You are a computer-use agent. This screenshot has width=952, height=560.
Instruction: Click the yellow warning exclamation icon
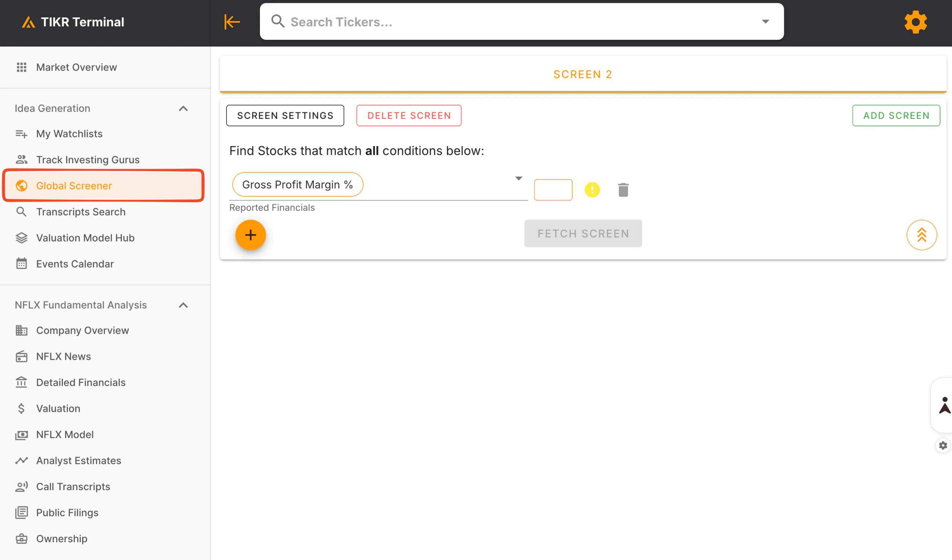click(592, 190)
